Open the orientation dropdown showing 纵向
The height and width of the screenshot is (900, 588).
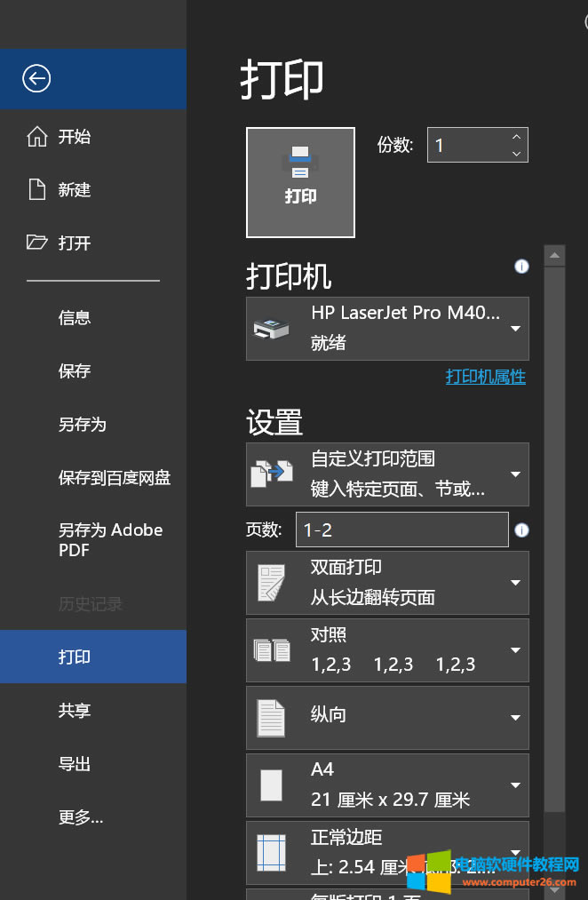(515, 717)
